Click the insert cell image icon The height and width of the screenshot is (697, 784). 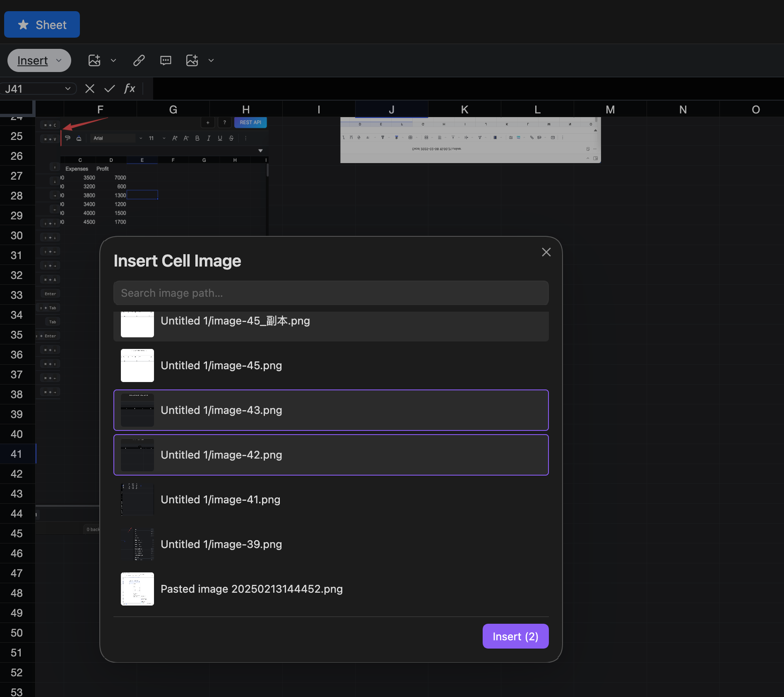click(192, 60)
